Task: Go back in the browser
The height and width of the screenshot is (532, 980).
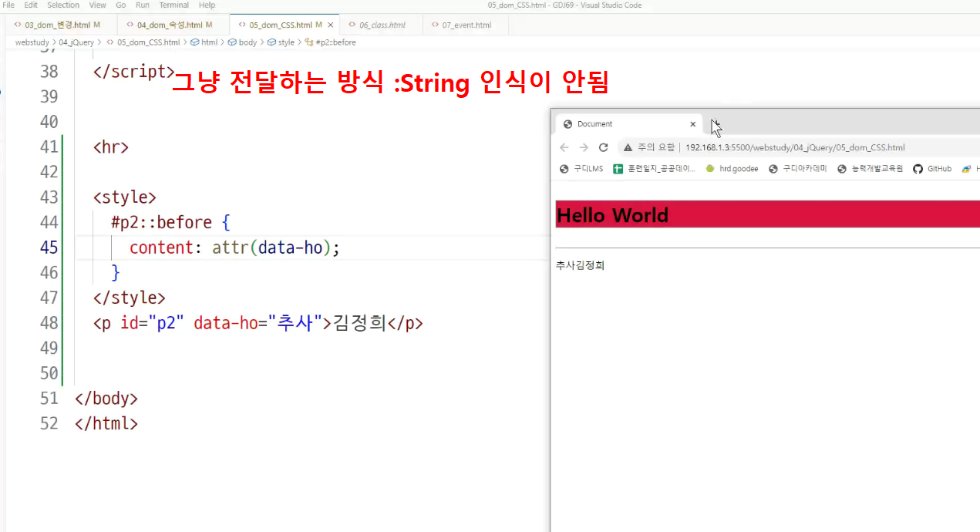Action: click(564, 147)
